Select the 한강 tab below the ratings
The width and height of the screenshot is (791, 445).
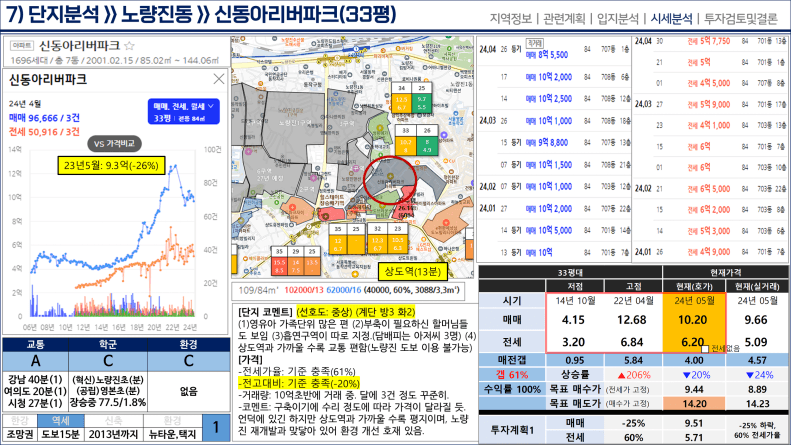tap(20, 421)
